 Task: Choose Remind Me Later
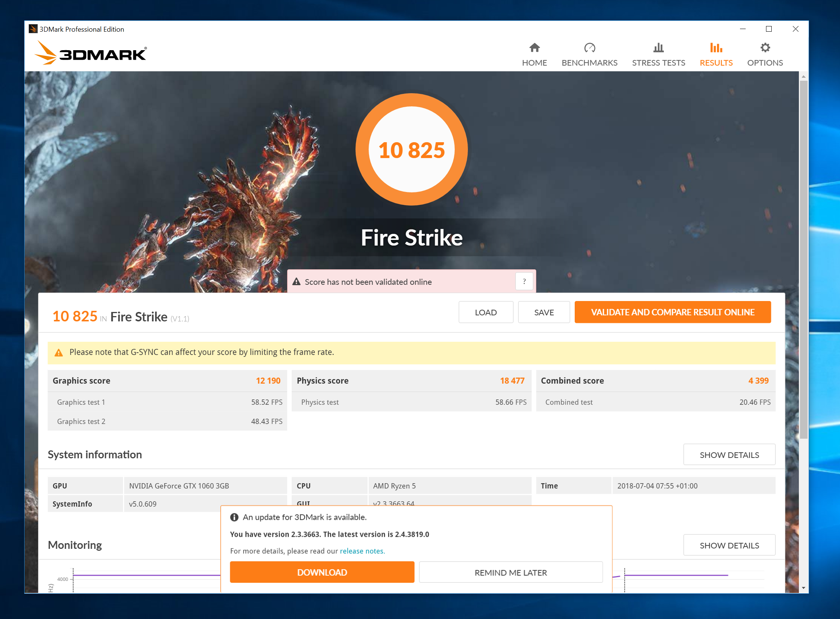tap(511, 572)
